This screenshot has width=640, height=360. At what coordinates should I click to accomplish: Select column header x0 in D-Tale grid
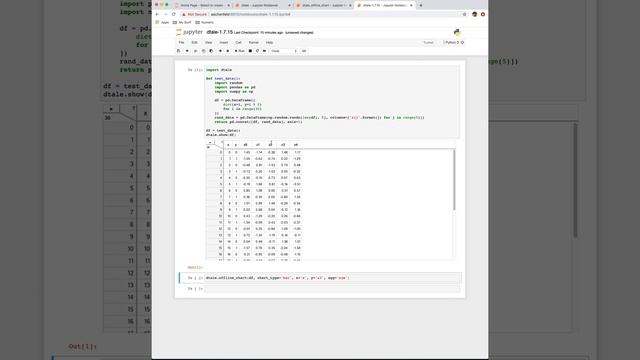(245, 145)
